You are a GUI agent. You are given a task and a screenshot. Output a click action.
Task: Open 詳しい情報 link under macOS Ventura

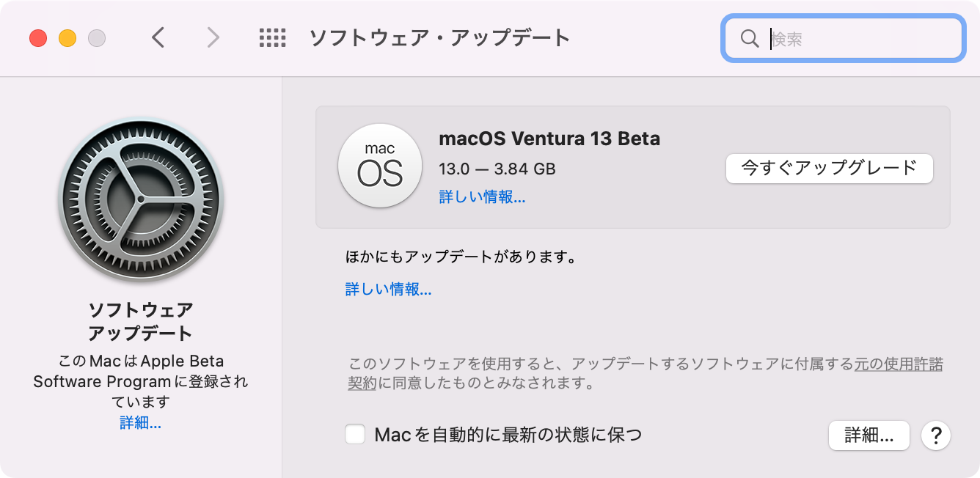[482, 196]
